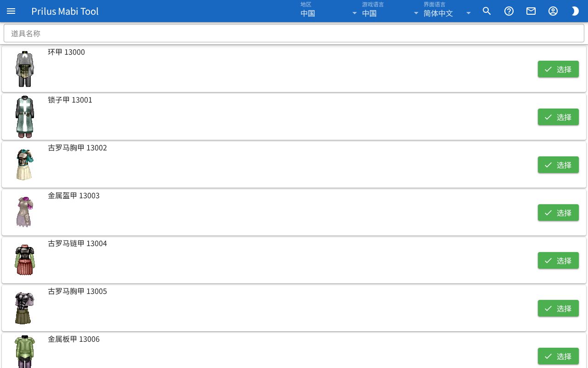The height and width of the screenshot is (368, 588).
Task: Click 选择 for 金属盔甲 13003
Action: point(558,213)
